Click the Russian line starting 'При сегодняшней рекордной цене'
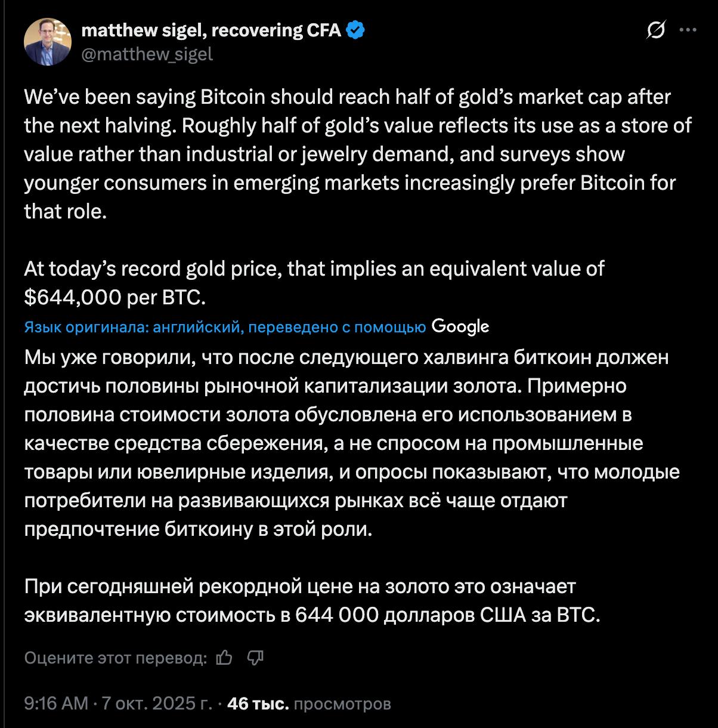The height and width of the screenshot is (728, 718). click(x=300, y=587)
